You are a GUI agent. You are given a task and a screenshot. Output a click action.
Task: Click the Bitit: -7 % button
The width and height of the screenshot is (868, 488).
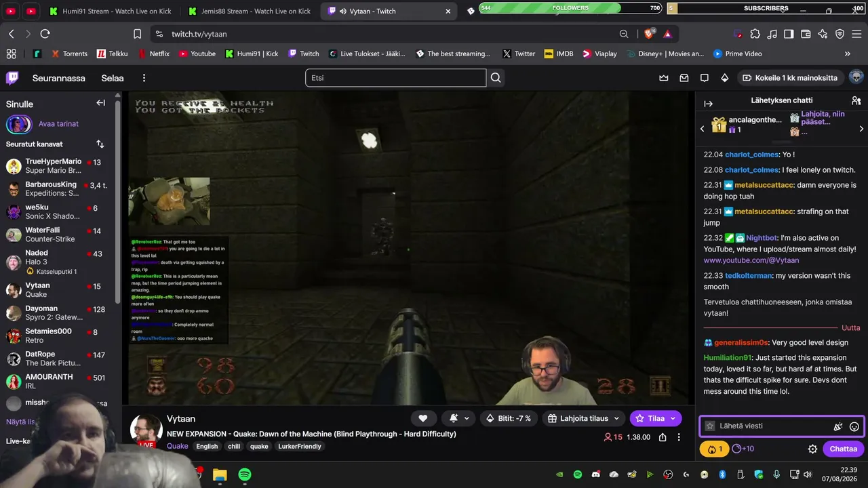tap(509, 418)
